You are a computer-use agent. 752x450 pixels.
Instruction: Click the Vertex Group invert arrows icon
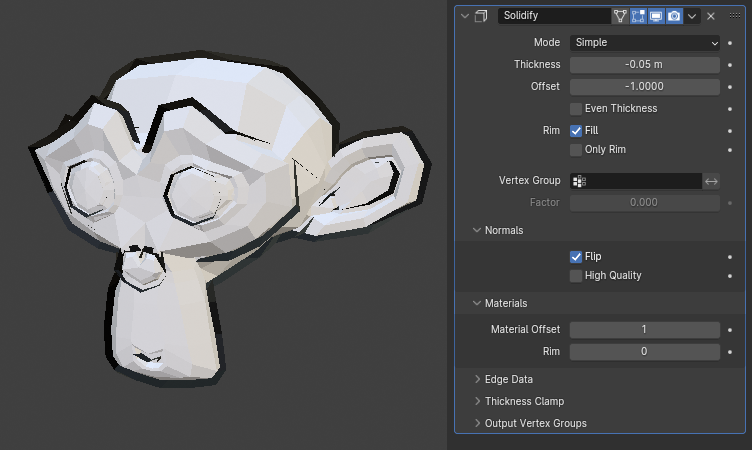pyautogui.click(x=711, y=181)
